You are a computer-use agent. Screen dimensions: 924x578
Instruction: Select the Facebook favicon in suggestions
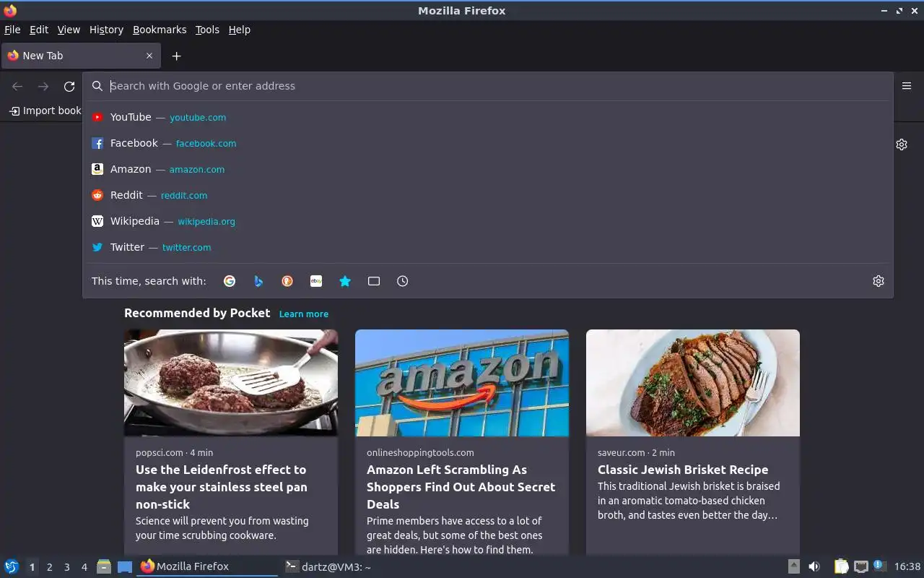(x=97, y=143)
